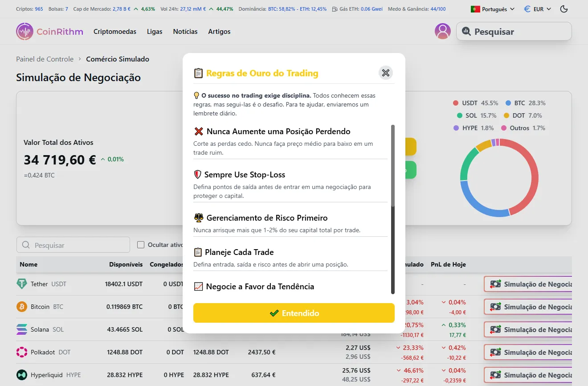Navigate to Painel de Controle breadcrumb link
The width and height of the screenshot is (588, 386).
[45, 59]
